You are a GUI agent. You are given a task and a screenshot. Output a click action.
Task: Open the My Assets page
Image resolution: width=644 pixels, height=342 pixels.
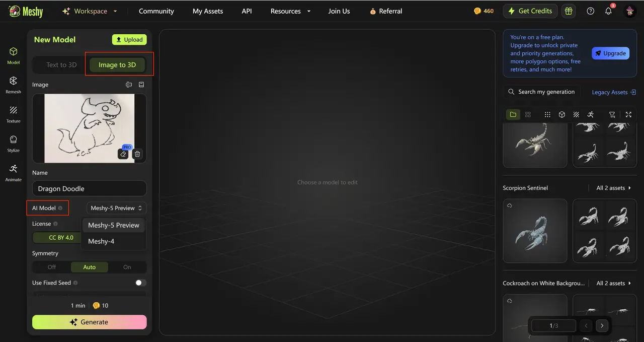click(x=207, y=11)
